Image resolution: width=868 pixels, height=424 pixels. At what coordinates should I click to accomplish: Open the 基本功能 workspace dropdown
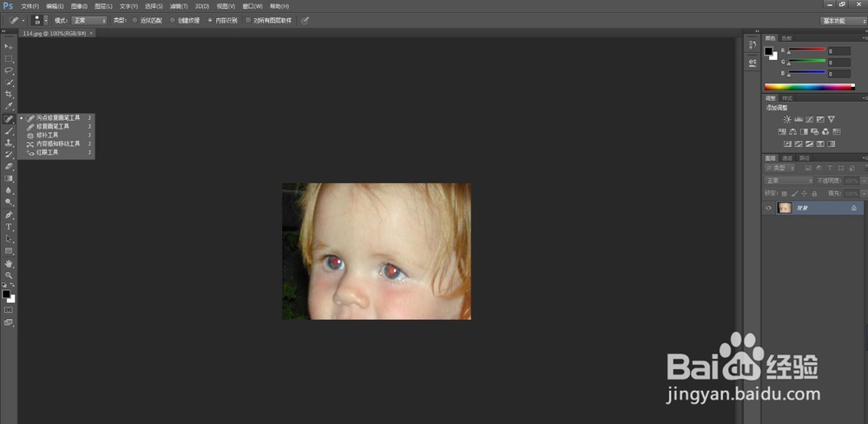point(843,21)
